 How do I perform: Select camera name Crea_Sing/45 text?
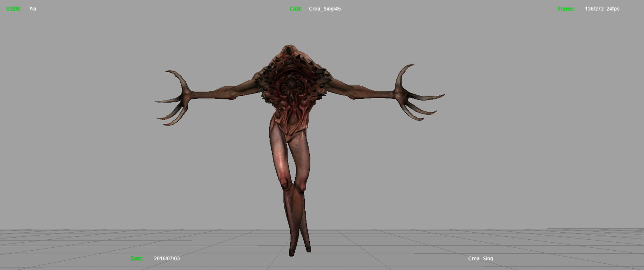pos(325,9)
